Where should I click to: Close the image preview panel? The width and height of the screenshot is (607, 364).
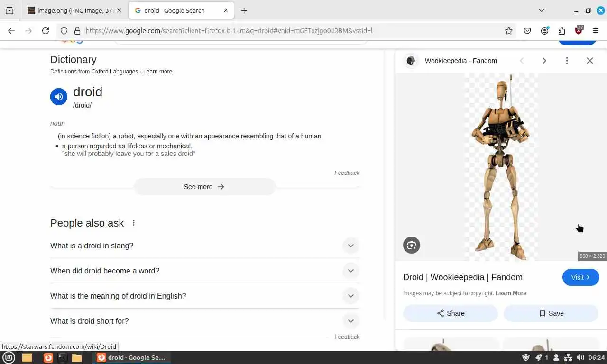point(590,61)
